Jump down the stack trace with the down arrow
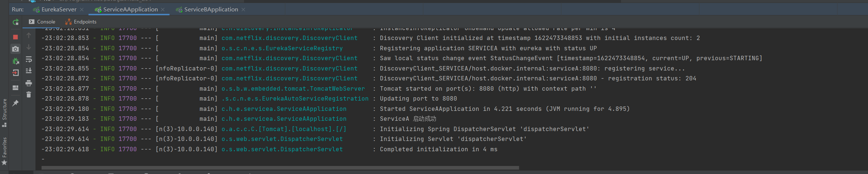 click(x=29, y=47)
